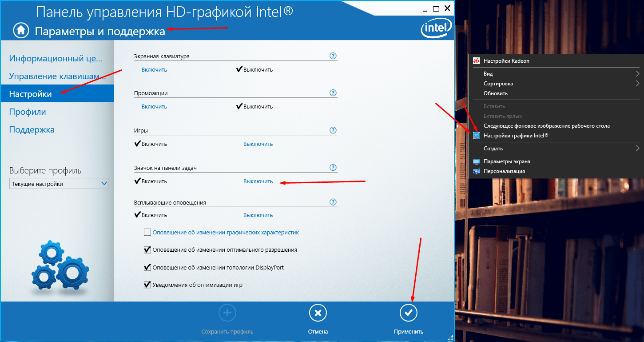Click Выберите профиль label
The width and height of the screenshot is (644, 342).
[x=45, y=171]
